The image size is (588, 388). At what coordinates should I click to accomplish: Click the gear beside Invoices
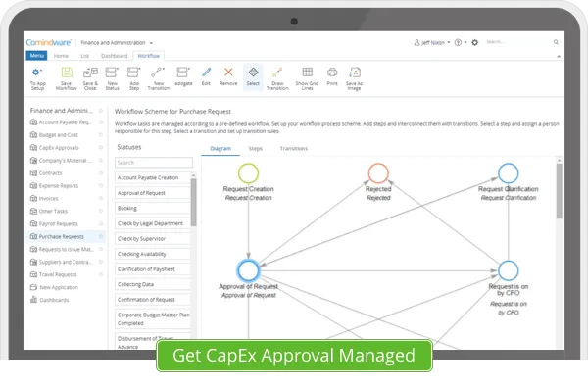pyautogui.click(x=101, y=198)
